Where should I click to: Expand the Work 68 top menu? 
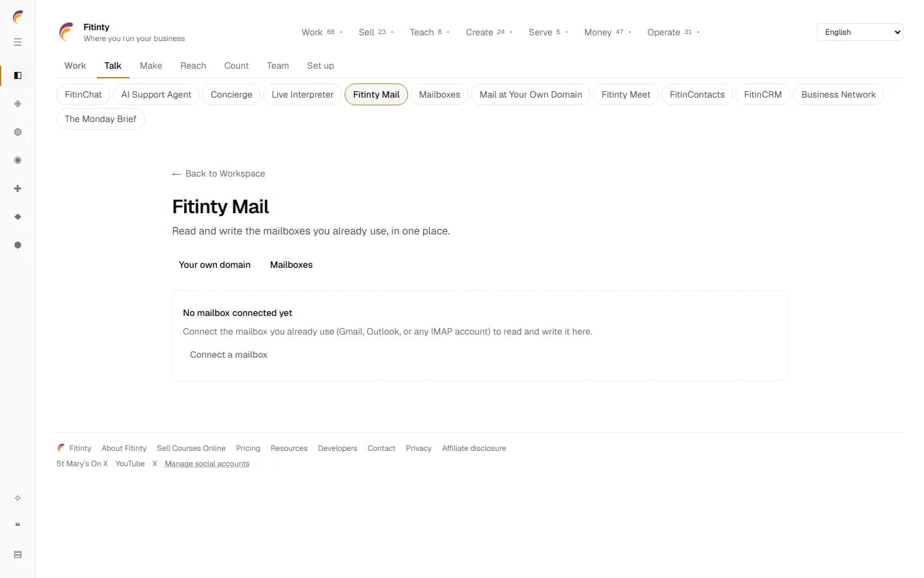(322, 32)
